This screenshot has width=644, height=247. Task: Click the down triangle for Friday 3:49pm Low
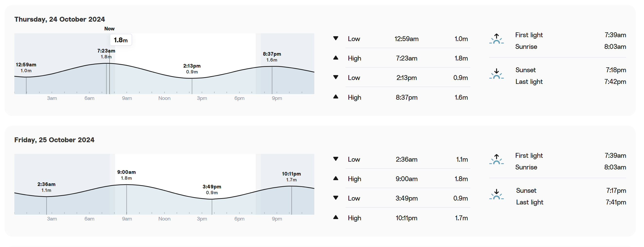(336, 198)
